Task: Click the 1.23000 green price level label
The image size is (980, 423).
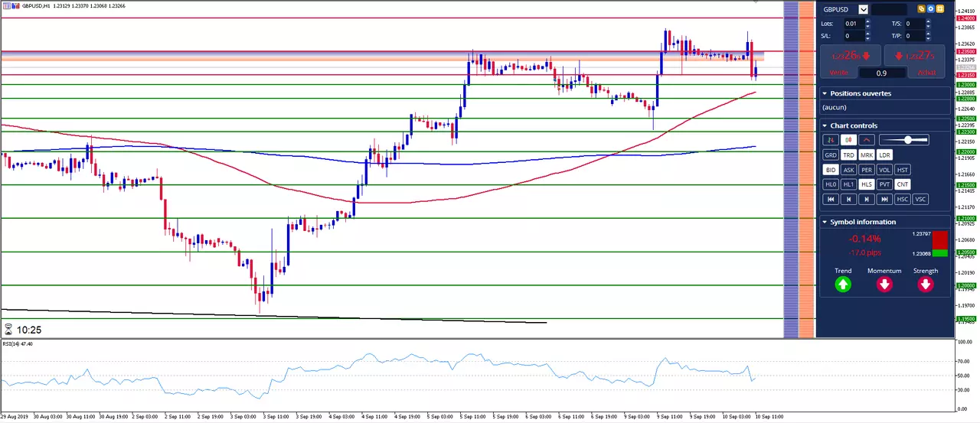Action: [965, 84]
